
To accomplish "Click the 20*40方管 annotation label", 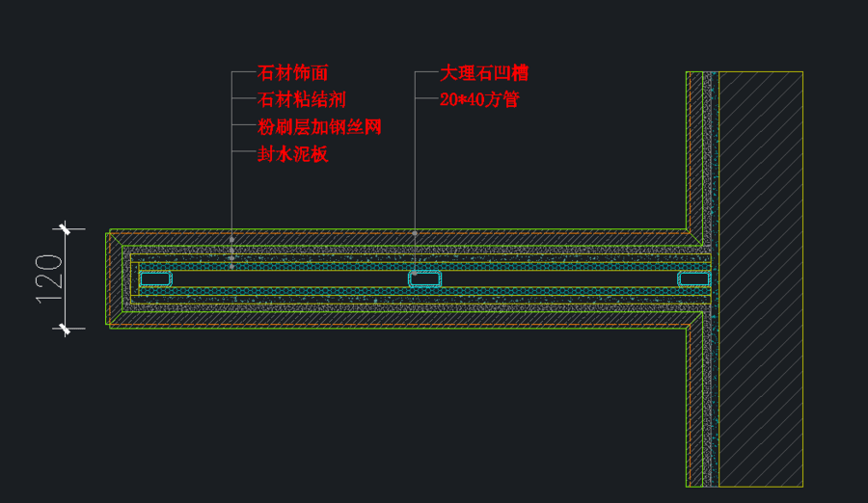I will [x=479, y=99].
